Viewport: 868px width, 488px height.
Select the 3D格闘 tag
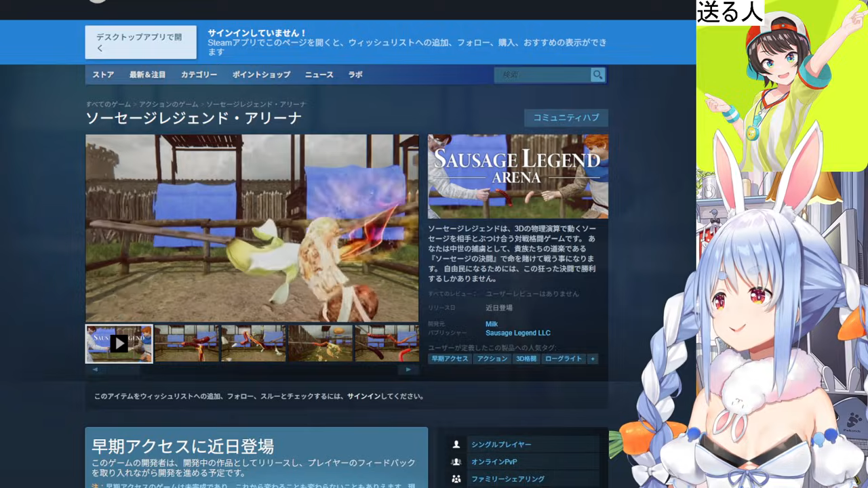pos(526,359)
